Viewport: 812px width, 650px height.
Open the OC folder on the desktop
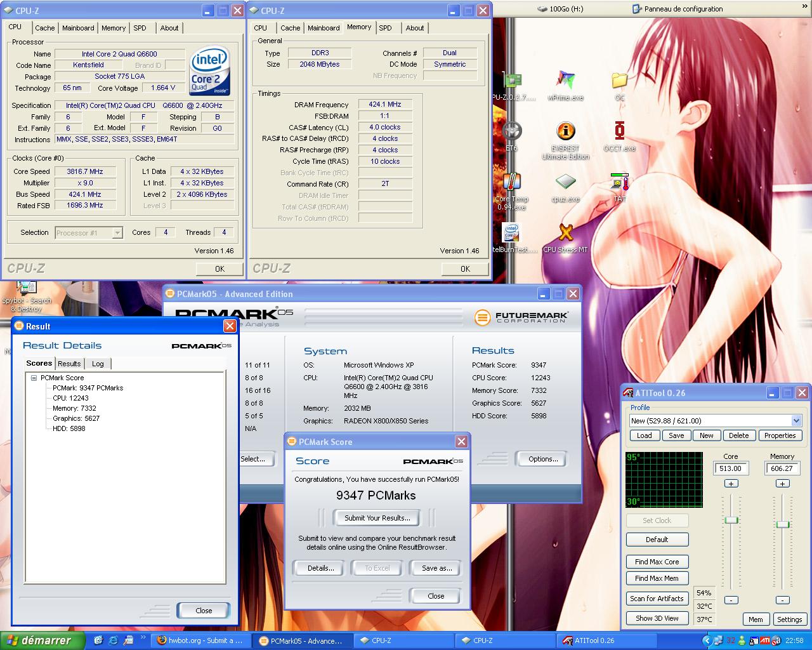point(619,85)
